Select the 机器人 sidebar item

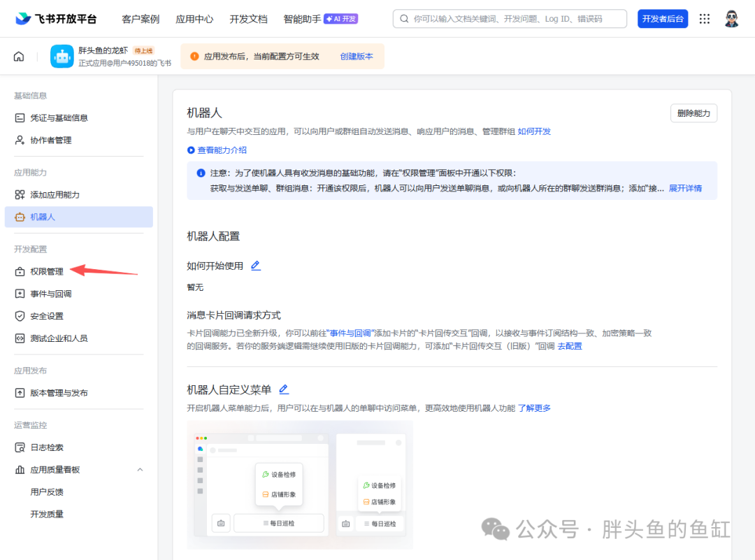click(x=79, y=217)
